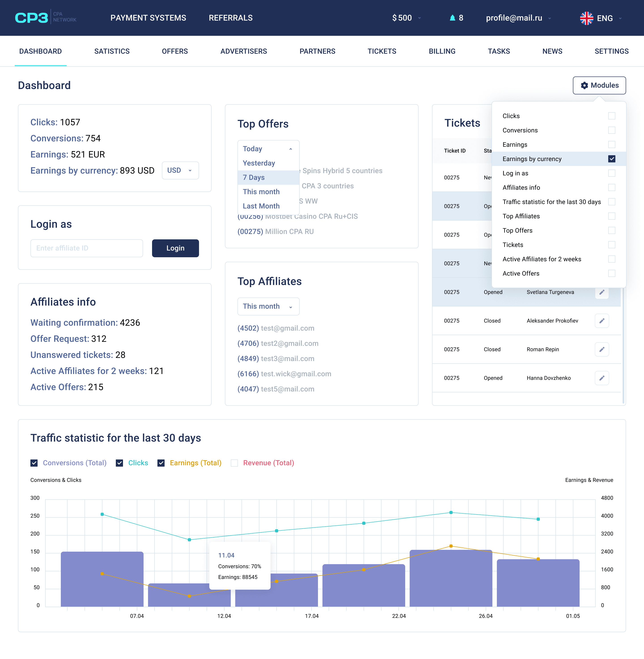Open notifications bell icon
Screen dimensions: 644x659
coord(452,18)
